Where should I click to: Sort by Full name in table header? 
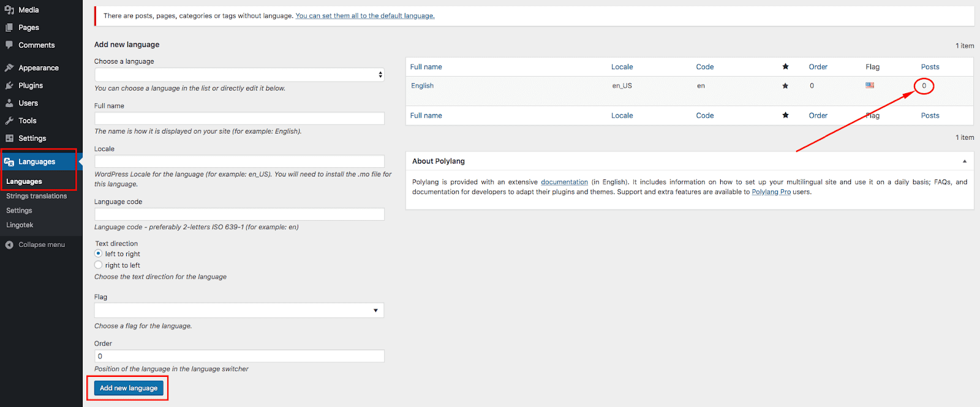tap(426, 67)
